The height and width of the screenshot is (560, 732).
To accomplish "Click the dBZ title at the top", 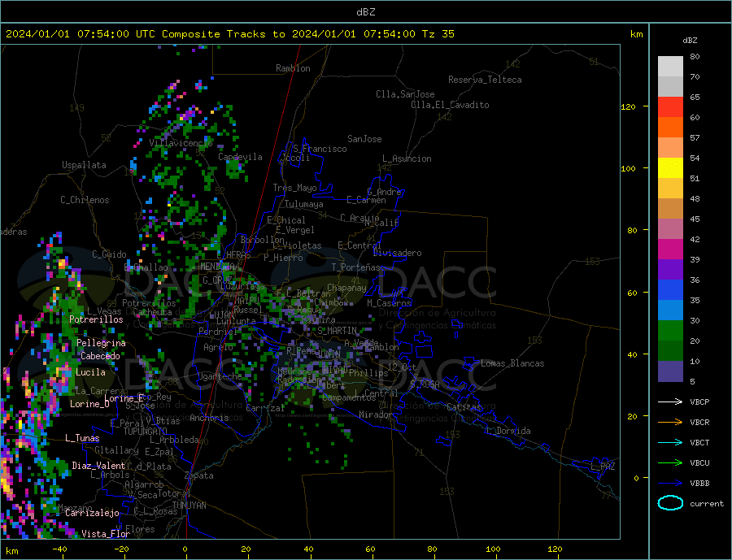I will click(x=365, y=12).
